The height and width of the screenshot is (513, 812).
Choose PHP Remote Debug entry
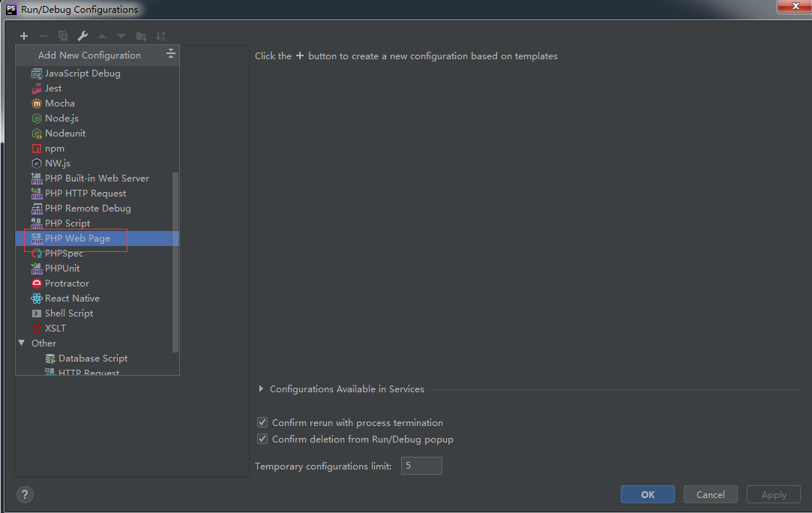(x=97, y=208)
